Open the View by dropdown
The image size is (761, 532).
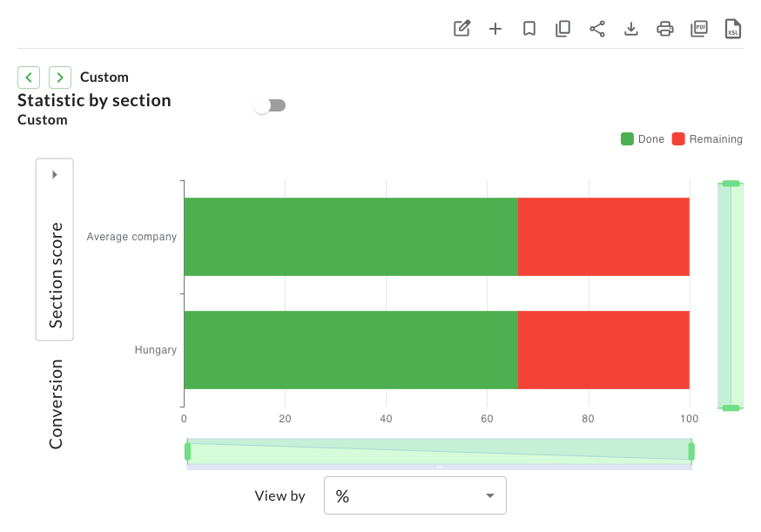tap(414, 495)
